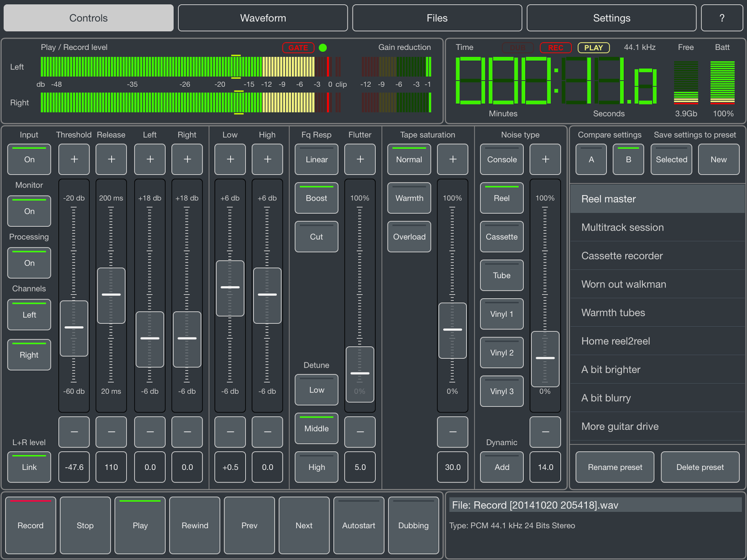Increase Noise level with its plus button
Image resolution: width=747 pixels, height=560 pixels.
click(545, 159)
